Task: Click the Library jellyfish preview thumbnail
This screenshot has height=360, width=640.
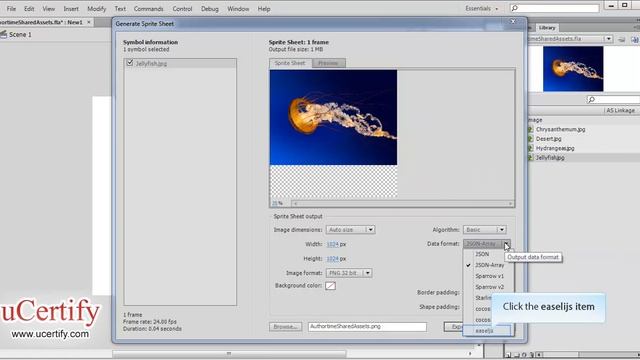Action: 573,69
